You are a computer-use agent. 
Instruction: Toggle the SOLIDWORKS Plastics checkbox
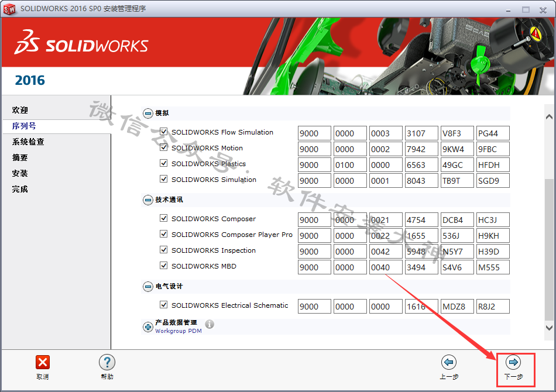pyautogui.click(x=163, y=163)
